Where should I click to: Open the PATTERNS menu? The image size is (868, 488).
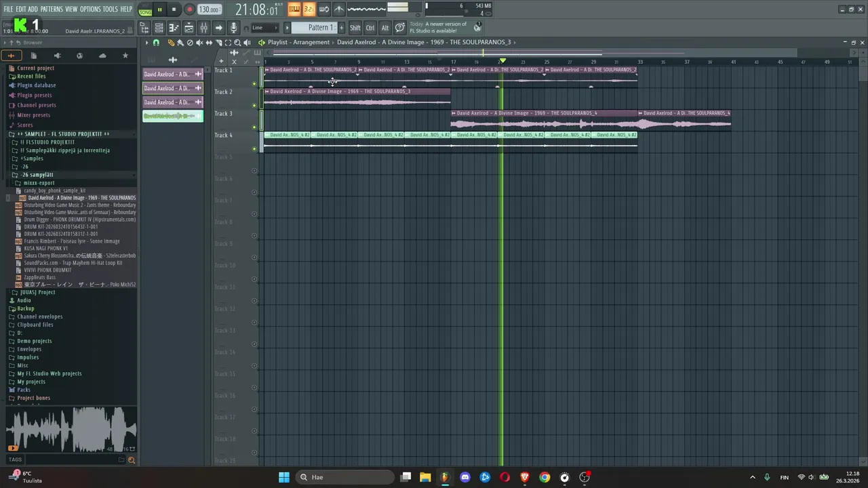coord(52,9)
